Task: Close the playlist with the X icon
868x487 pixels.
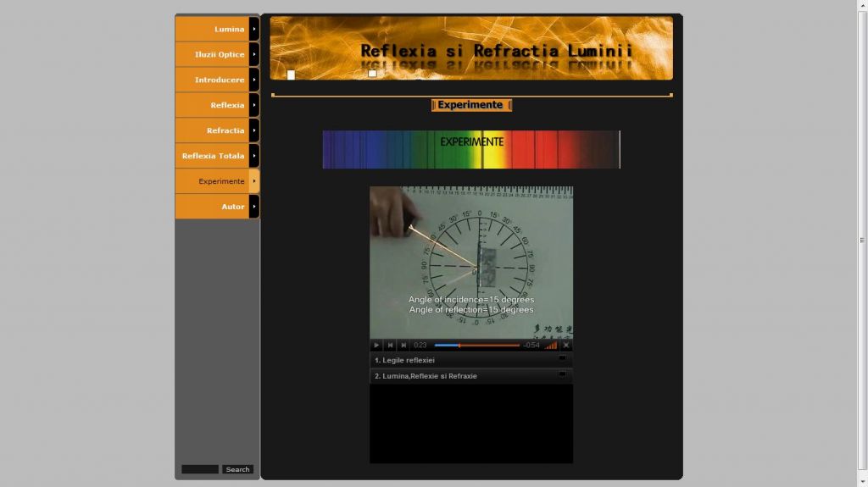Action: [566, 346]
